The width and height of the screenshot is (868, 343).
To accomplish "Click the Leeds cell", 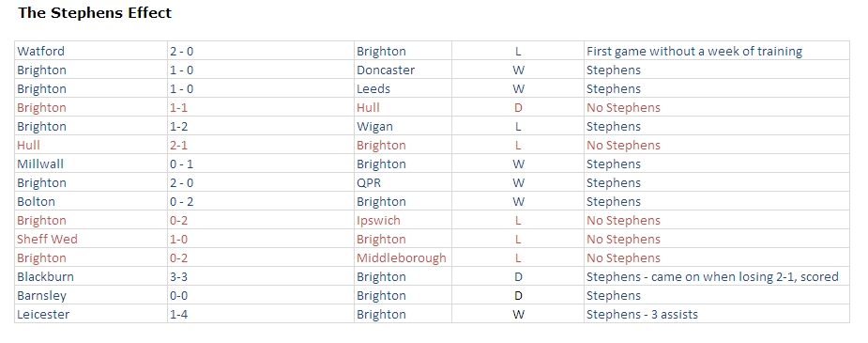I will pyautogui.click(x=403, y=88).
